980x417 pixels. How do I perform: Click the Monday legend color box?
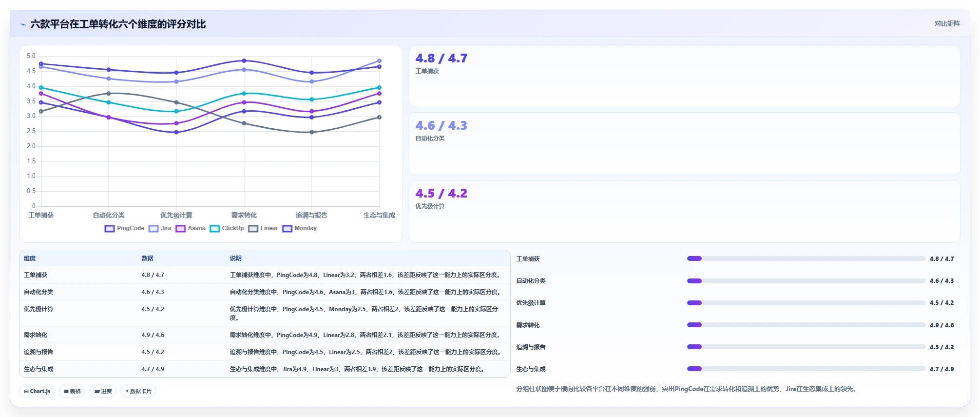tap(287, 229)
